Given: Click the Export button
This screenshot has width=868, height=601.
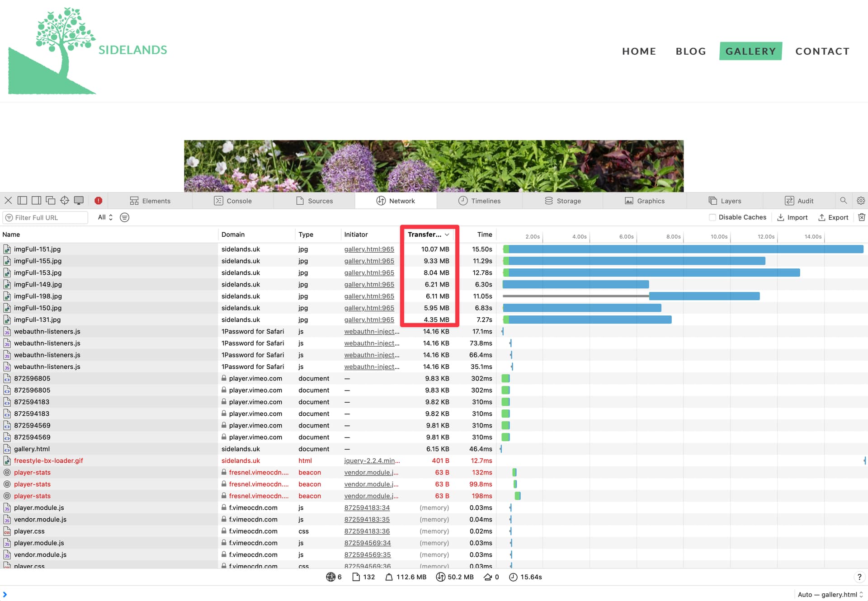Looking at the screenshot, I should (833, 217).
